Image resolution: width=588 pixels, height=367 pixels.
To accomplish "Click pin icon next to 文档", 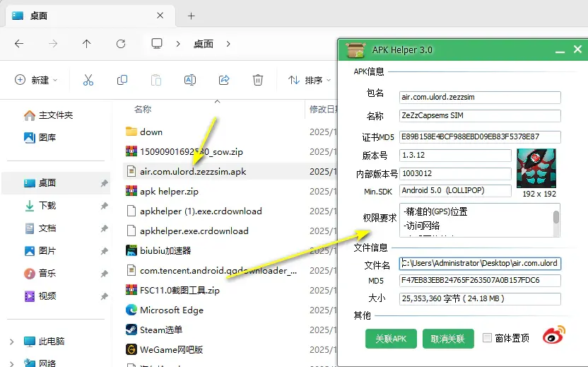I will point(105,228).
